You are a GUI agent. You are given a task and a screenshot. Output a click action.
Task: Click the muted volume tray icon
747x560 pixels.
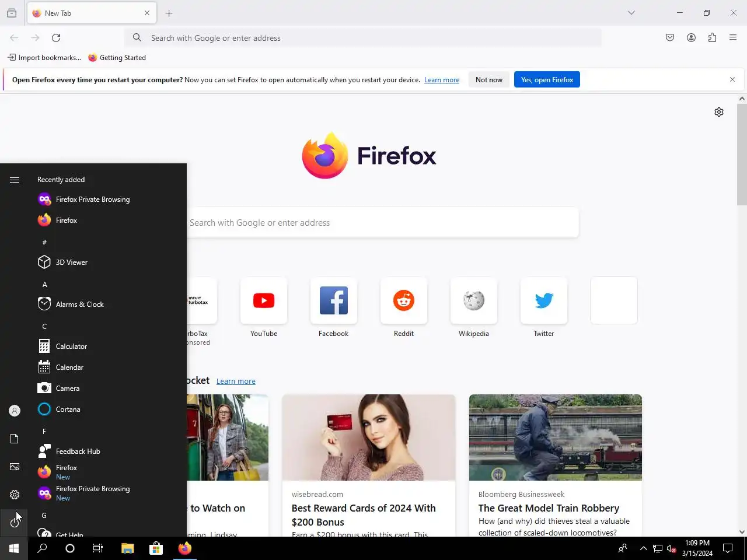(x=671, y=548)
